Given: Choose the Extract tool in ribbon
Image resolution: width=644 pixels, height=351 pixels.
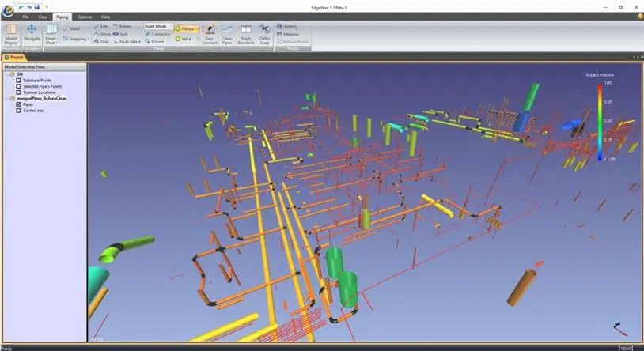Looking at the screenshot, I should [154, 41].
